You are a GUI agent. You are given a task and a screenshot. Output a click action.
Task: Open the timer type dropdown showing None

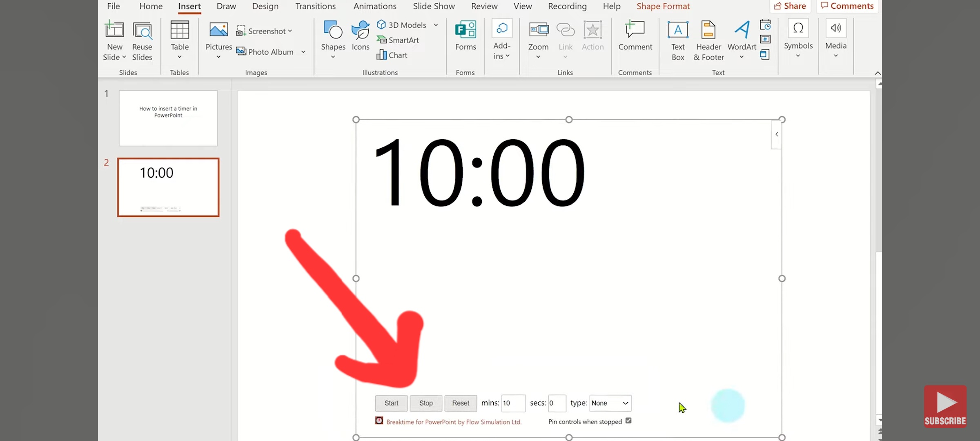pos(610,403)
